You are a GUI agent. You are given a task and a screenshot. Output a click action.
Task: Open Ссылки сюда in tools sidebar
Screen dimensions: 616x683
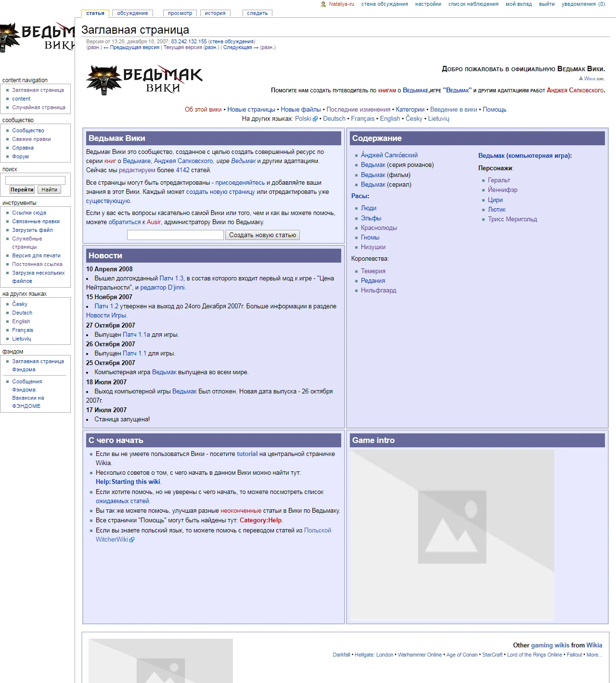click(29, 213)
